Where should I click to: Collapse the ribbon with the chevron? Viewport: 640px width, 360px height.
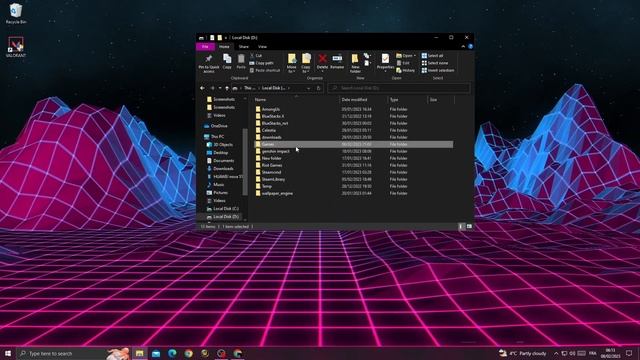click(x=463, y=47)
